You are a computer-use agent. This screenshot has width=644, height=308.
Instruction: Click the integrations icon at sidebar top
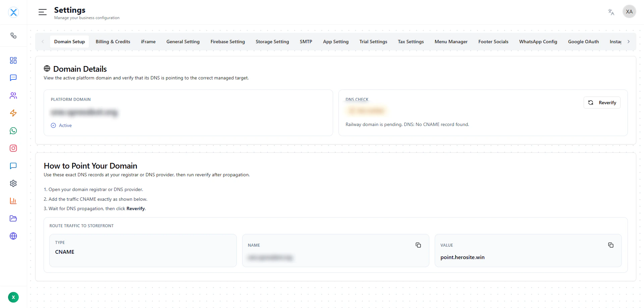point(13,36)
